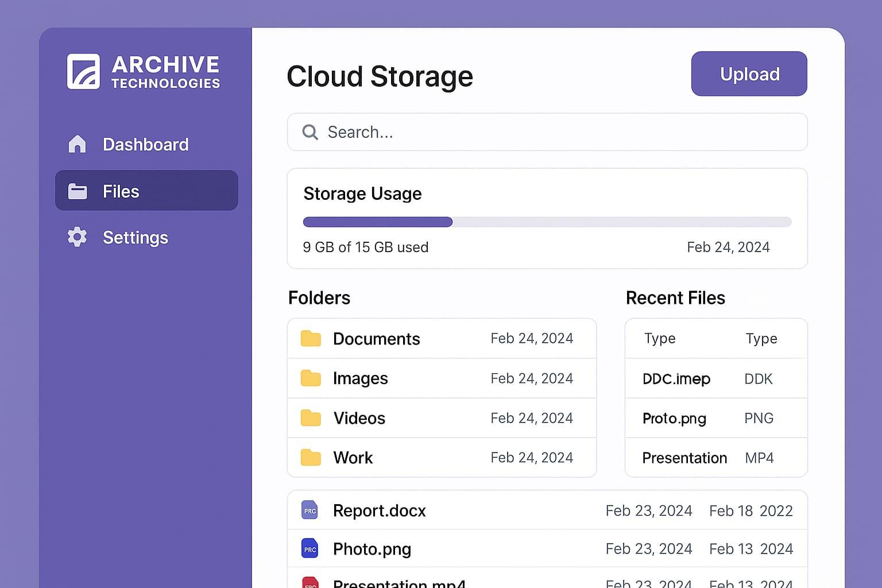882x588 pixels.
Task: Click the Documents folder icon
Action: [x=311, y=339]
